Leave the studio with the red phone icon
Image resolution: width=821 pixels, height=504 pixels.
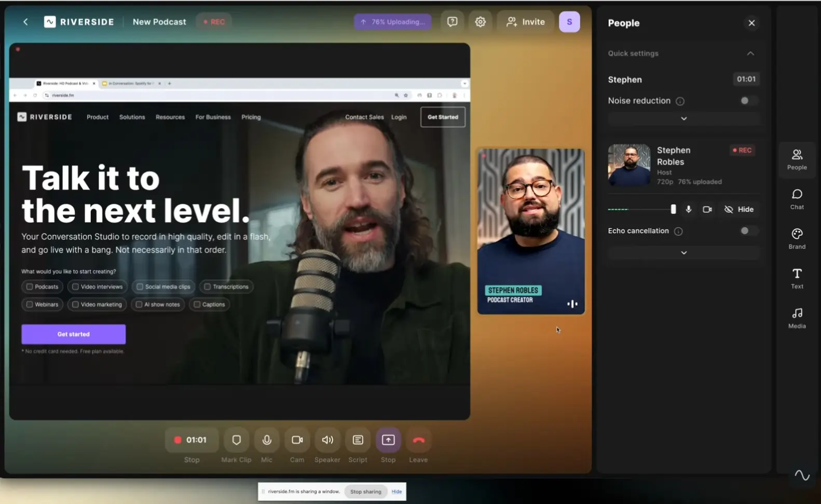(x=418, y=440)
